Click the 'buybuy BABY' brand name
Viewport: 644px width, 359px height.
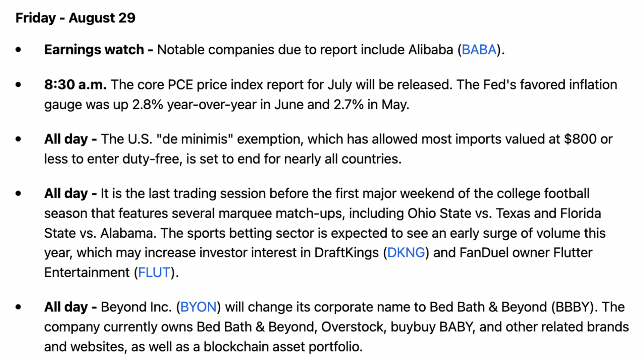433,327
